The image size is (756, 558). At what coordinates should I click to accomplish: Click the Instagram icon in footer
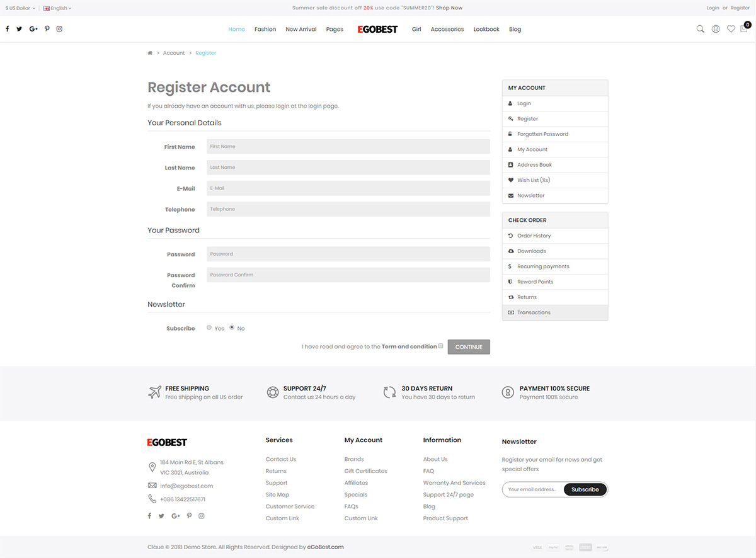[x=202, y=516]
